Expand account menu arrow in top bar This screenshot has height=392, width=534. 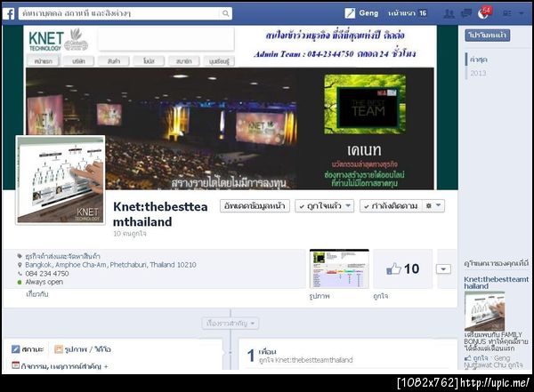[x=522, y=13]
